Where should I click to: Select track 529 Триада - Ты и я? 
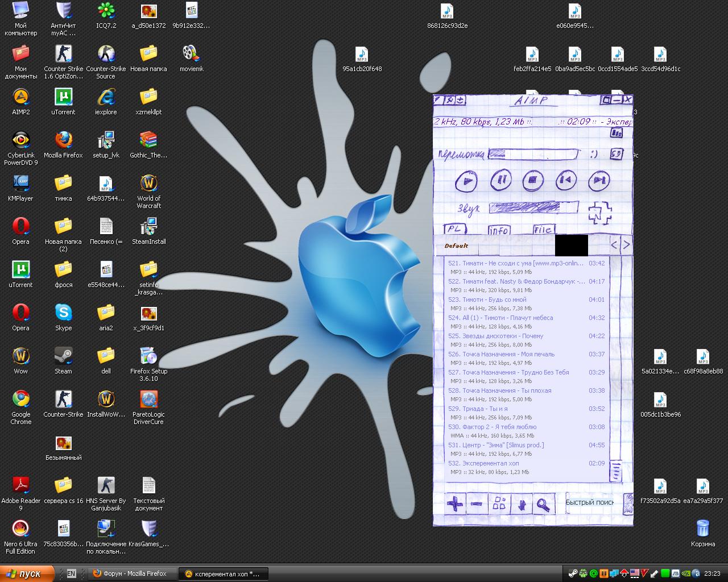coord(527,413)
